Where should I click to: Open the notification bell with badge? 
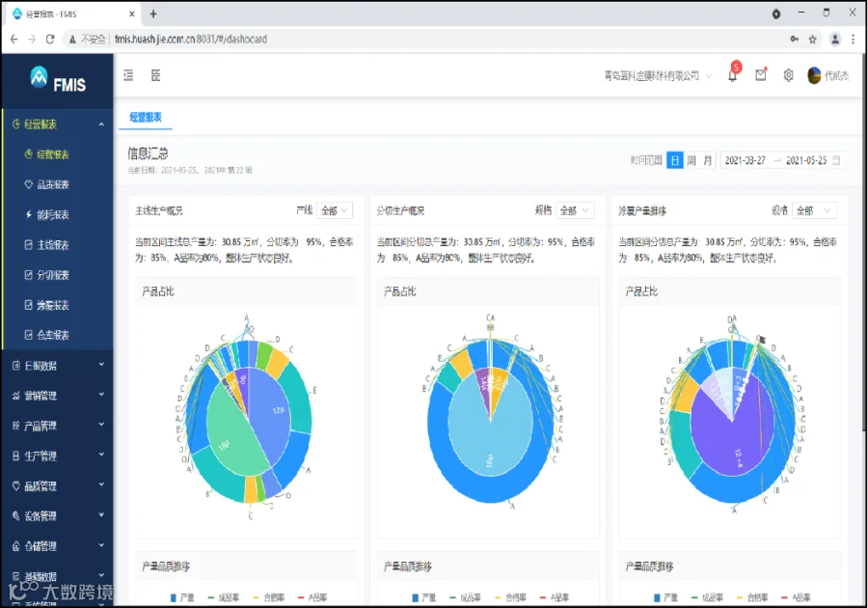point(732,75)
